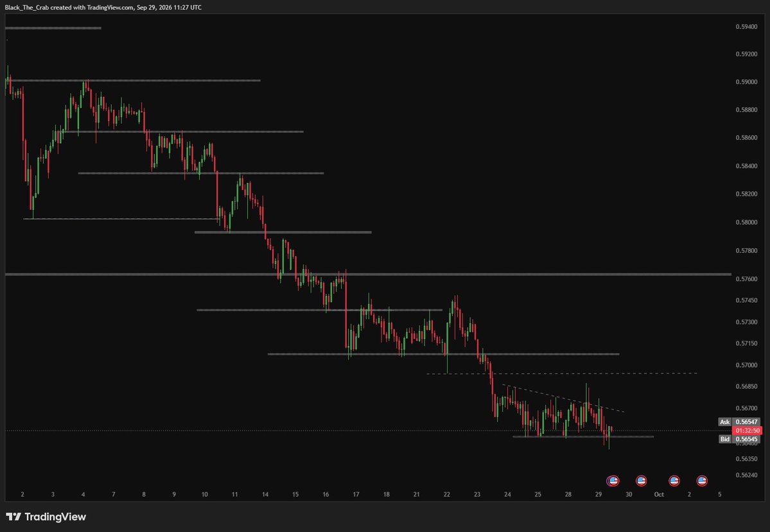
Task: Click the 10 date label on time axis
Action: point(204,495)
